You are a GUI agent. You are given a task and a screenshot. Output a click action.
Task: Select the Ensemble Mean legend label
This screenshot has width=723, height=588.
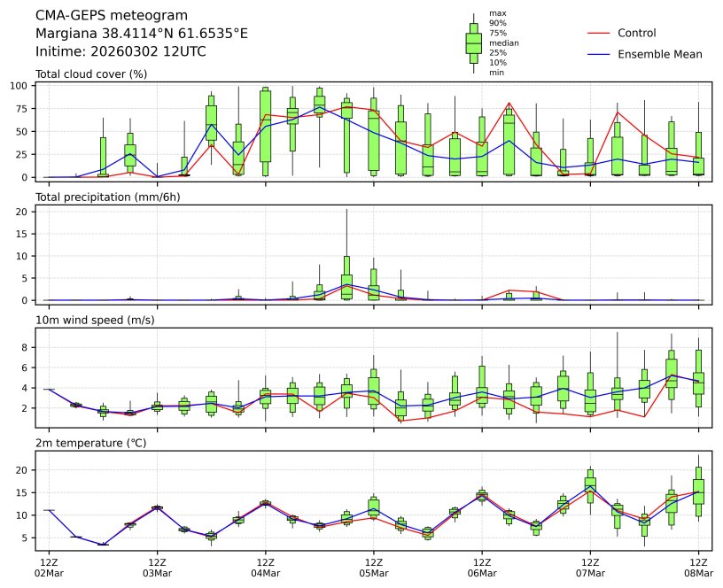(x=659, y=54)
